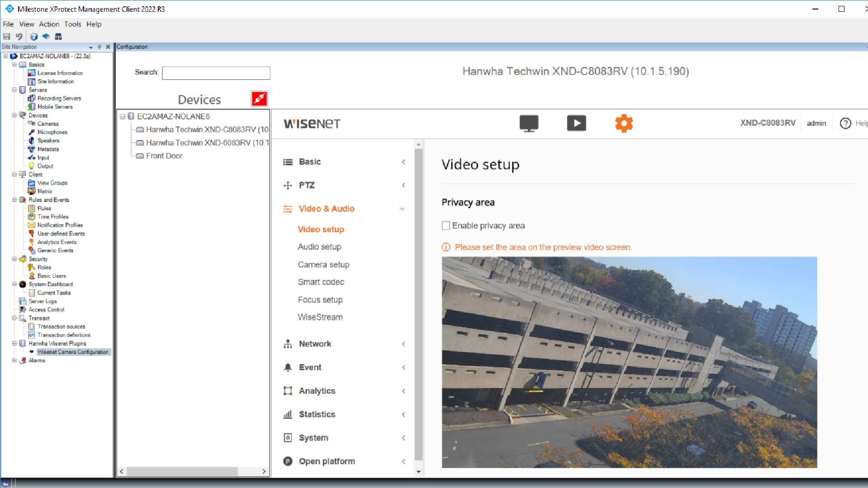
Task: Open the Help toolbar icon
Action: [33, 37]
